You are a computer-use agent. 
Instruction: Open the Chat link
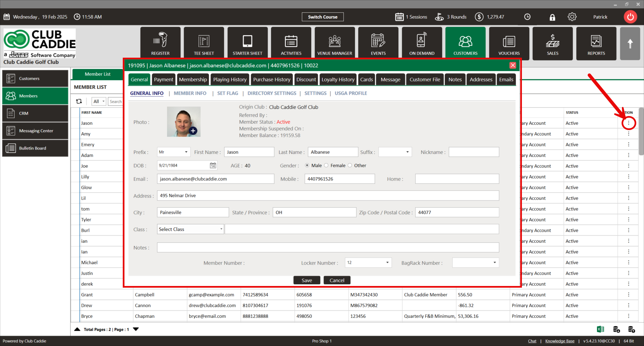[532, 341]
